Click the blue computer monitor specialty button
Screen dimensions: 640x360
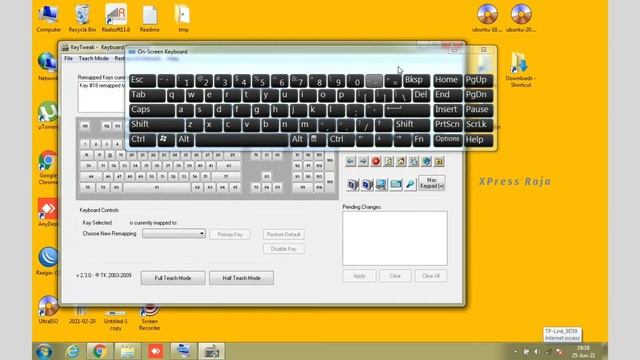tap(381, 184)
